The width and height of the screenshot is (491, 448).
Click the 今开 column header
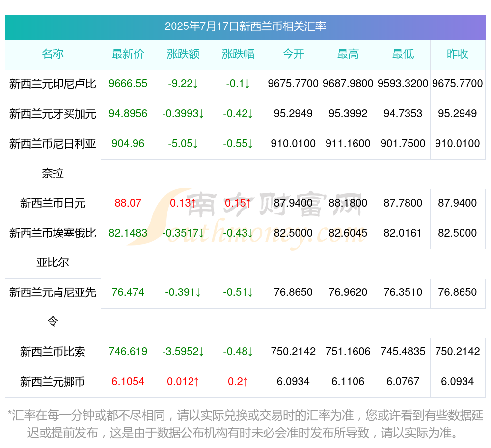(x=293, y=54)
